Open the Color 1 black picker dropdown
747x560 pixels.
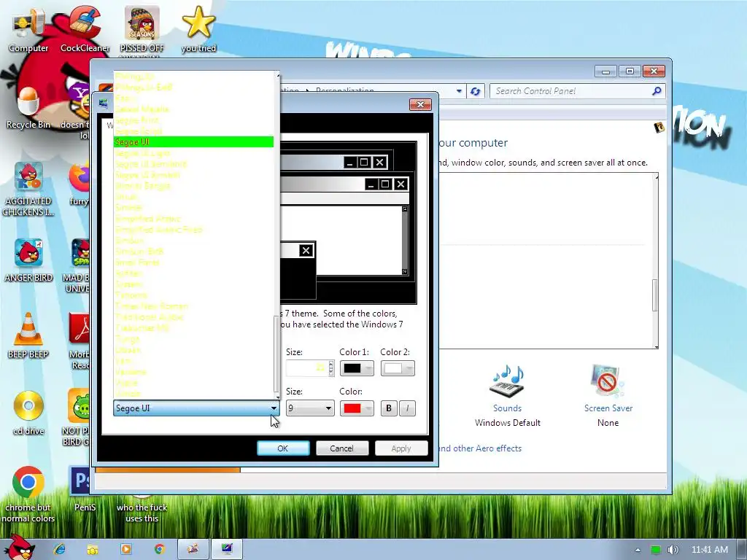tap(356, 368)
